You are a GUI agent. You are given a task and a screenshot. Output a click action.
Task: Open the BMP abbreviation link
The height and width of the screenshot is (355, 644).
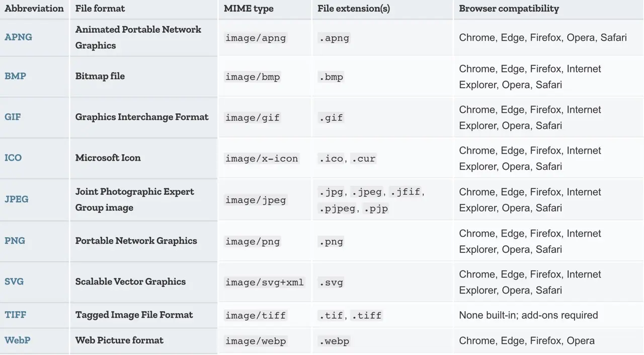point(15,76)
